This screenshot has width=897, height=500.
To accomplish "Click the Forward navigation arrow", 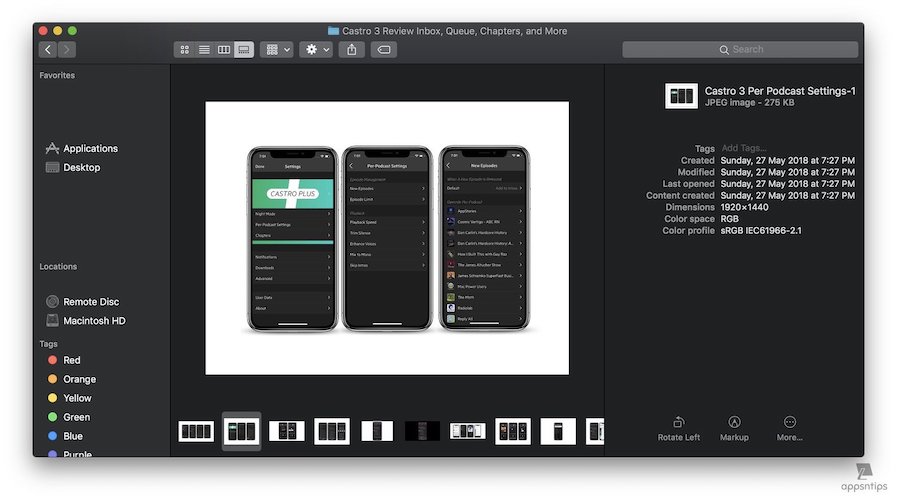I will (66, 49).
